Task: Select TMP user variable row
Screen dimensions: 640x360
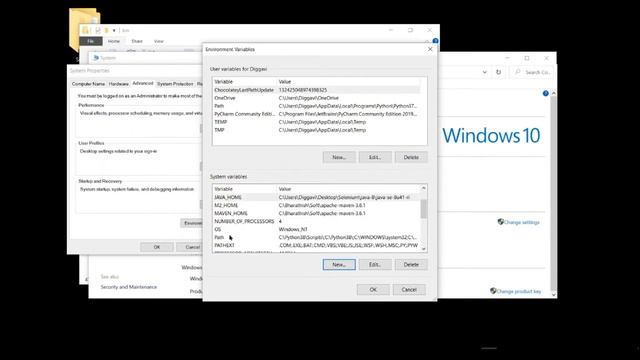Action: click(x=317, y=130)
